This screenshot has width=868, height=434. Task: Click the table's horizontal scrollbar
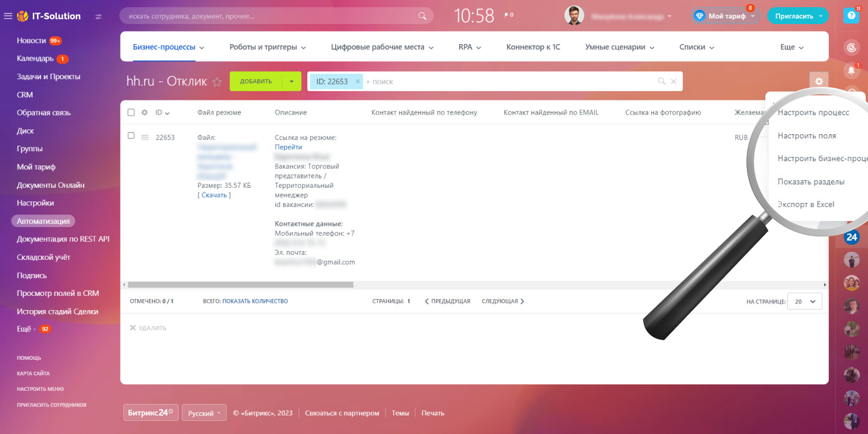pos(240,285)
